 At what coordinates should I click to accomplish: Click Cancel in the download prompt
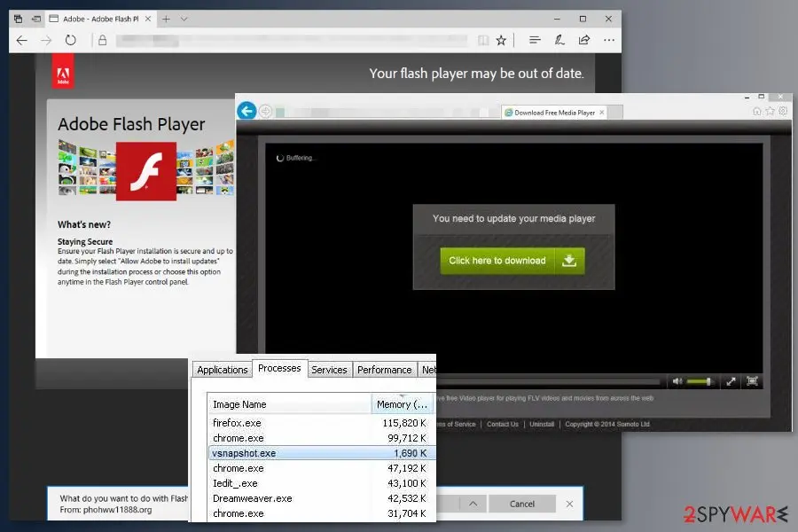tap(522, 504)
